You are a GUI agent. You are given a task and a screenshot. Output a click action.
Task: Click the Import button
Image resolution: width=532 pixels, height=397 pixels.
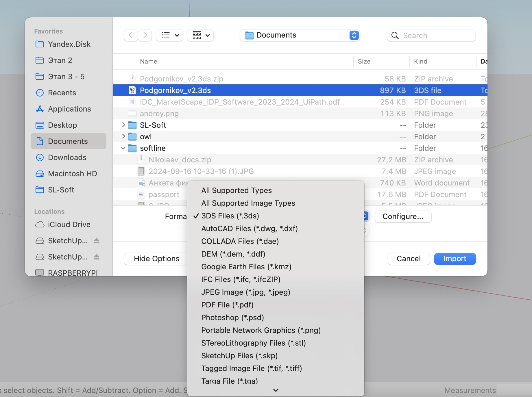(x=455, y=259)
